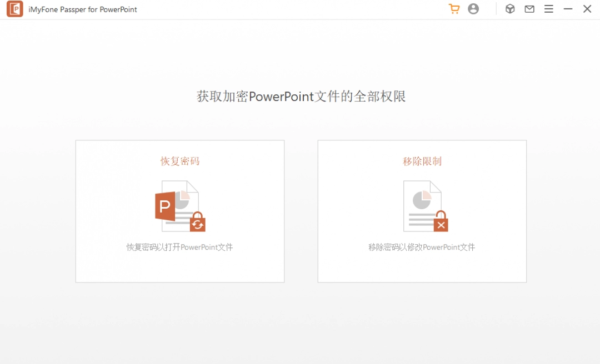Screen dimensions: 600x364
Task: Click 恢复密码以打开PowerPoint文件 description text
Action: click(x=179, y=247)
